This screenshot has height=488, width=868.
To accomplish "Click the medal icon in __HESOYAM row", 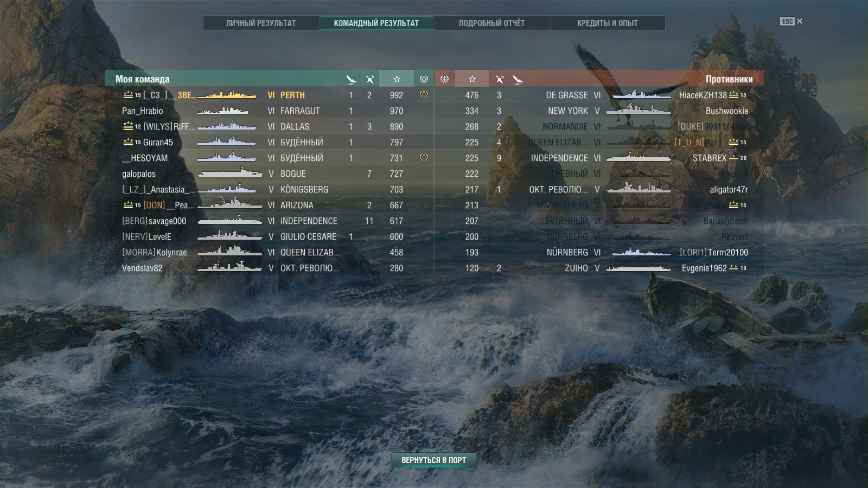I will point(424,157).
